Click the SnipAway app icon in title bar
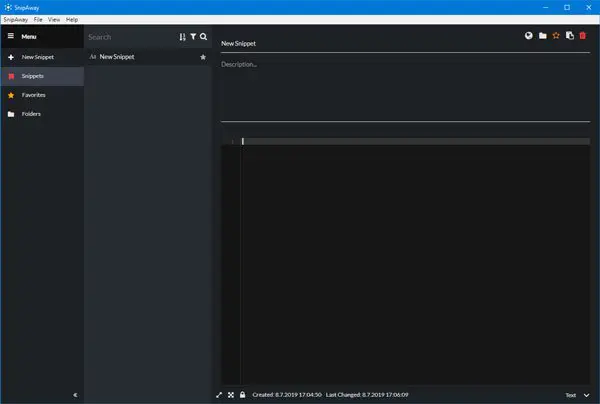 (8, 7)
